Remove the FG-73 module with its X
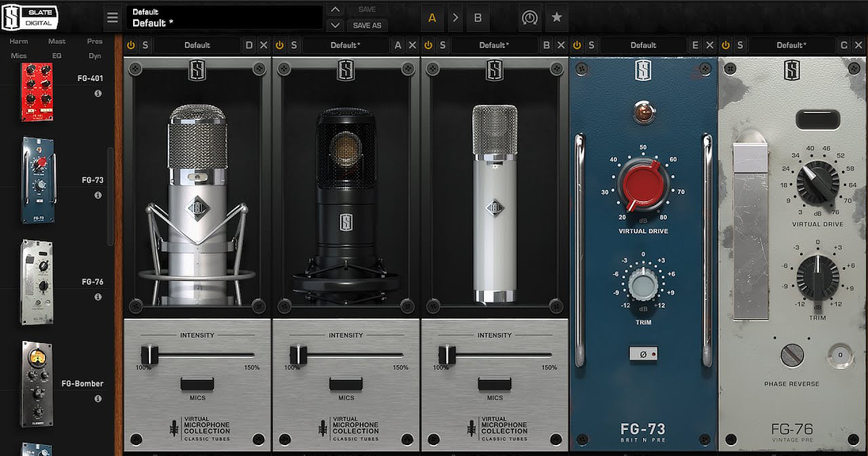The height and width of the screenshot is (456, 868). 709,45
